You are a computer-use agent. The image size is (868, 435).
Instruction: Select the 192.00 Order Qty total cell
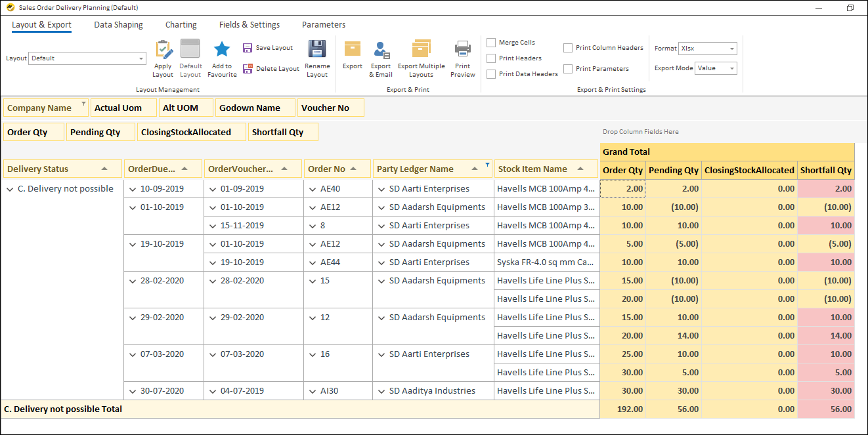pos(622,409)
